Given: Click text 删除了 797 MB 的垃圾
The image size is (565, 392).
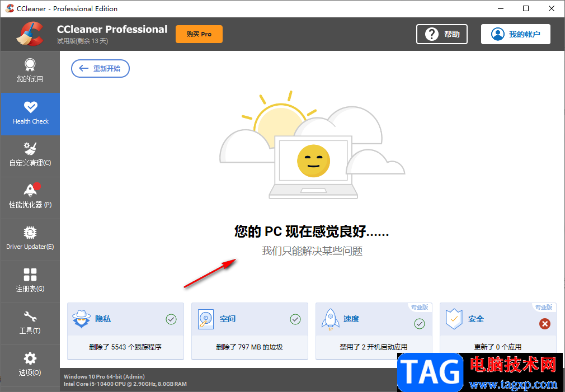Looking at the screenshot, I should click(249, 347).
